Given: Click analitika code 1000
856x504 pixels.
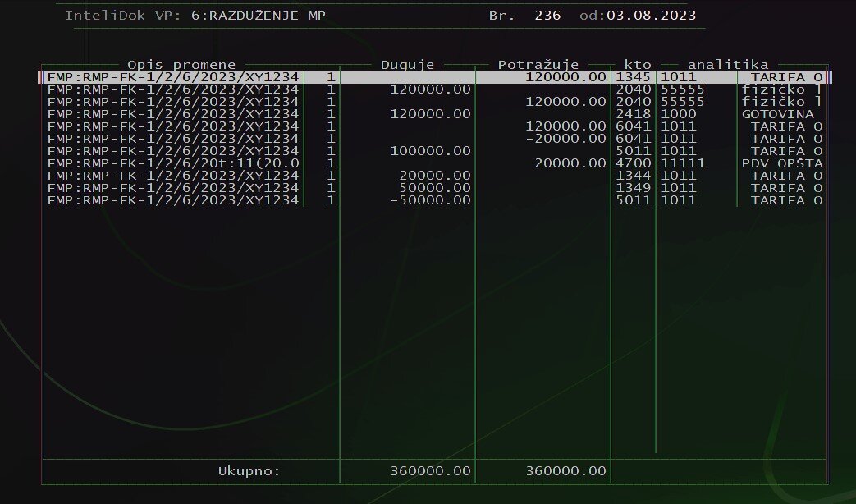Looking at the screenshot, I should [679, 114].
